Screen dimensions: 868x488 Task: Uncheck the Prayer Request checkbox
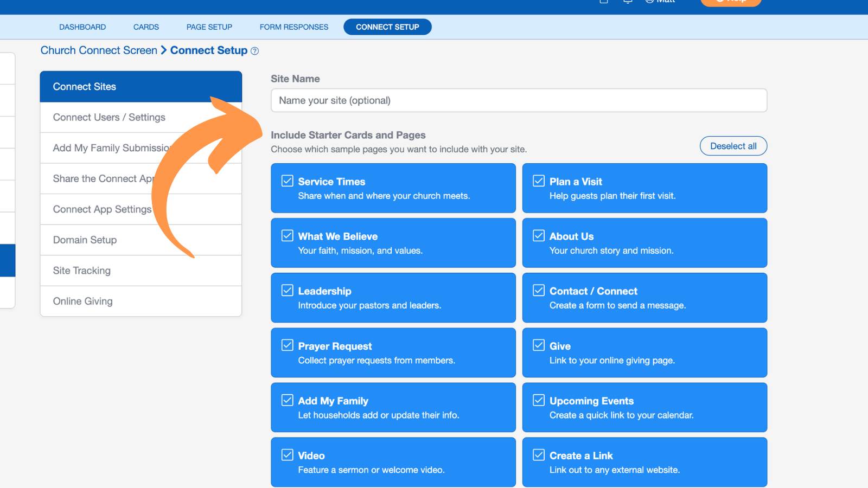tap(288, 345)
